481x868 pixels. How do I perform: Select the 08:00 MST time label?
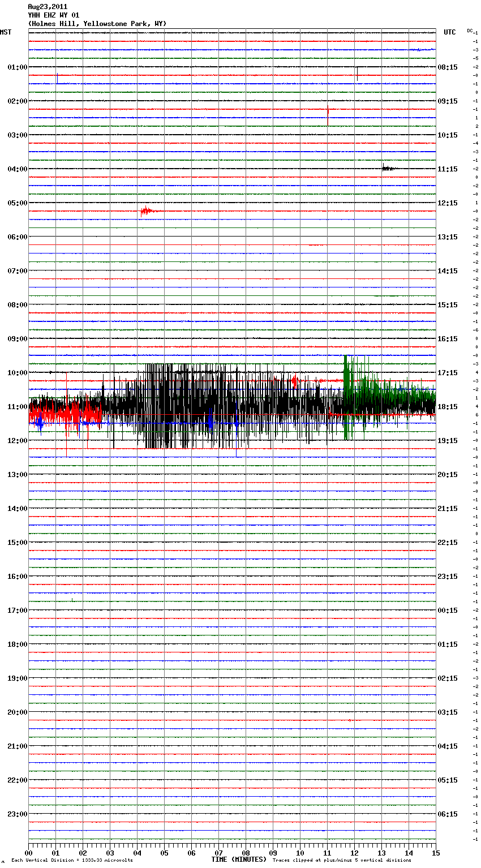17,304
